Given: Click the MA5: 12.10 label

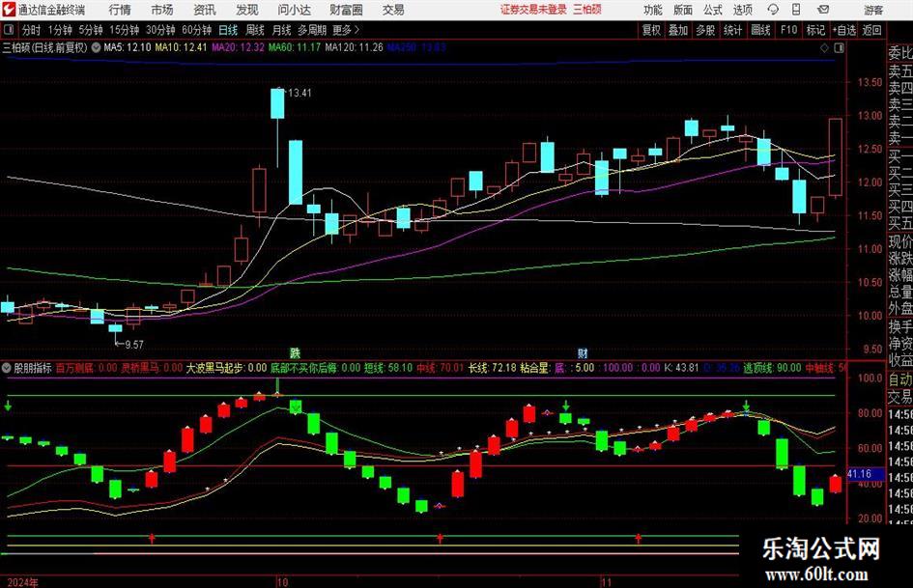Looking at the screenshot, I should tap(128, 47).
